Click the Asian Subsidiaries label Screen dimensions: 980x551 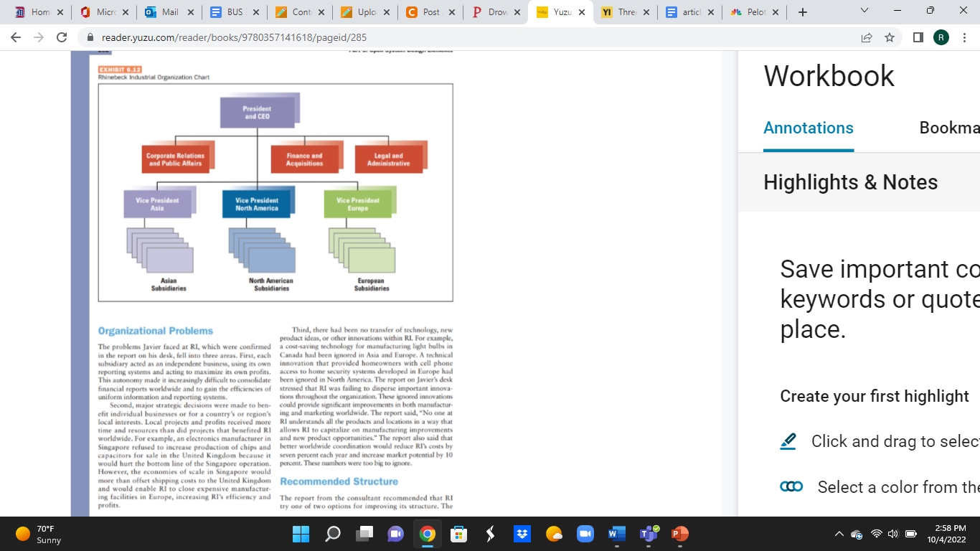[x=169, y=285]
